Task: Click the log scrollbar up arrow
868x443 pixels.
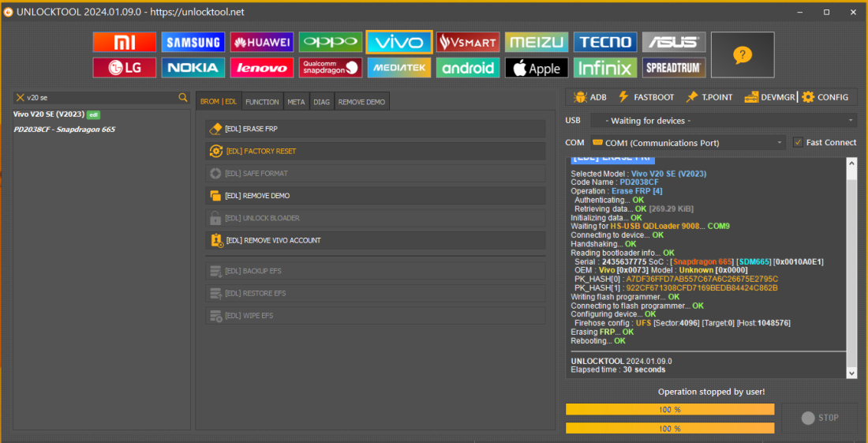Action: 852,161
